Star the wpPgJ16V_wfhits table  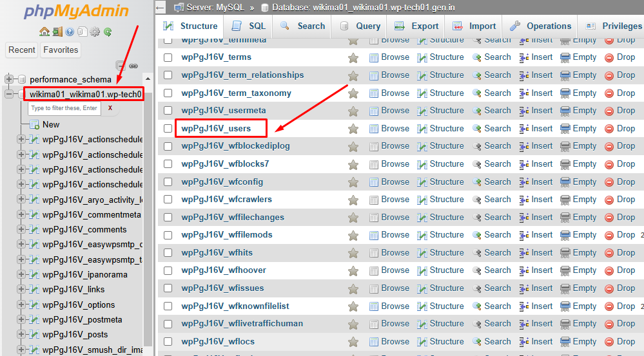[x=353, y=253]
